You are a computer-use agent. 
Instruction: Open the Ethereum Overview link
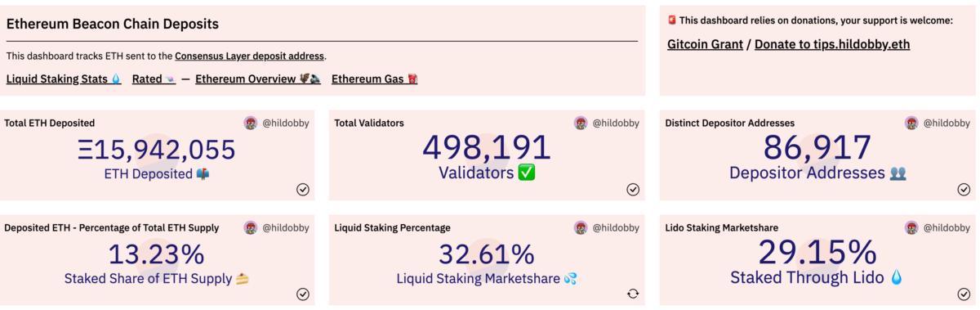(257, 79)
